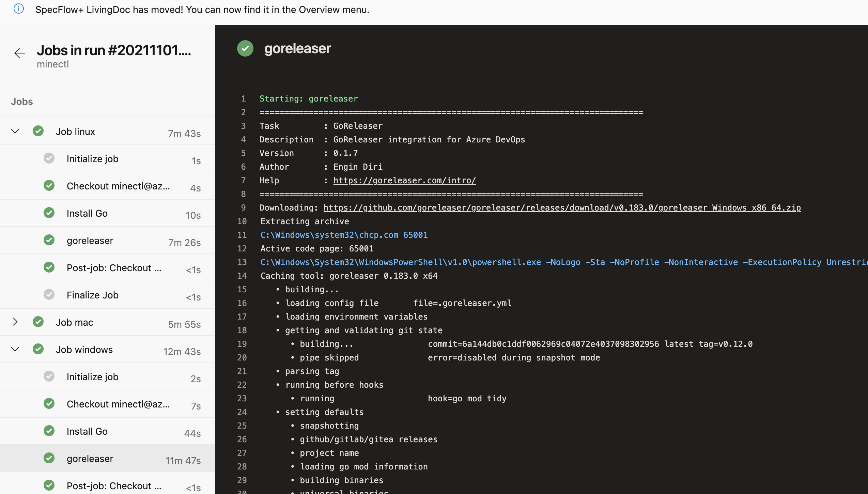Click the success badge on Job windows row
This screenshot has height=494, width=868.
(x=38, y=349)
